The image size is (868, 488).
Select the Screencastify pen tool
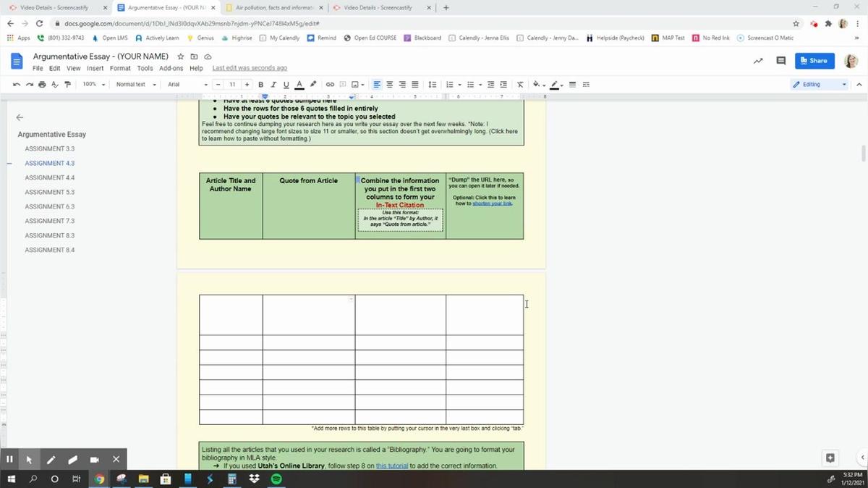pos(51,459)
